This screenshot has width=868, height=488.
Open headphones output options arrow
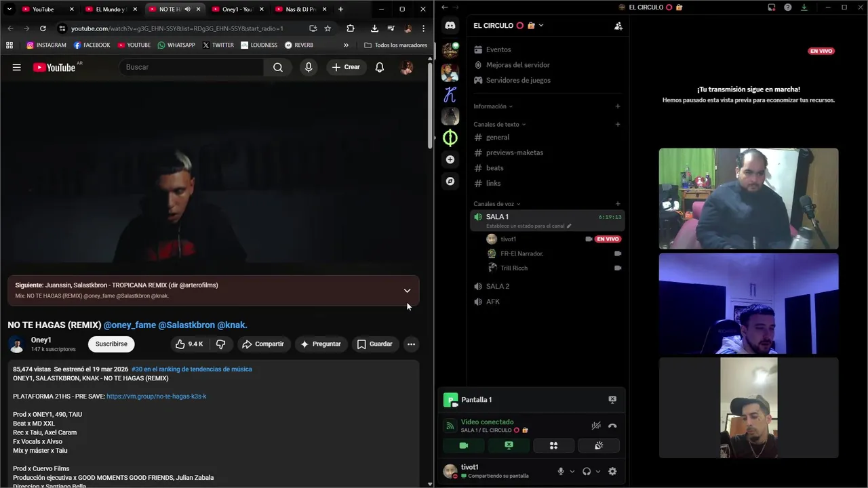(598, 472)
